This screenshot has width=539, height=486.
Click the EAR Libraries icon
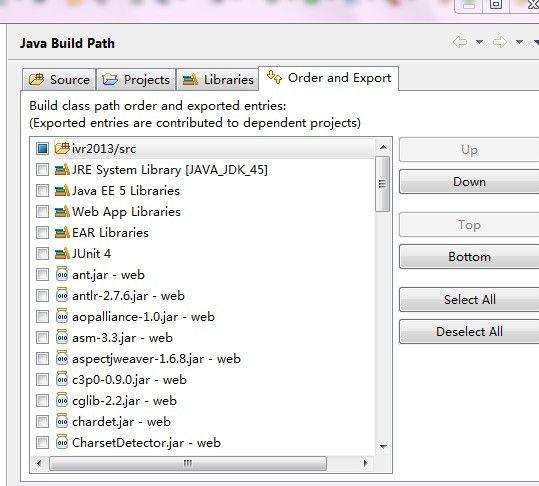(x=62, y=233)
